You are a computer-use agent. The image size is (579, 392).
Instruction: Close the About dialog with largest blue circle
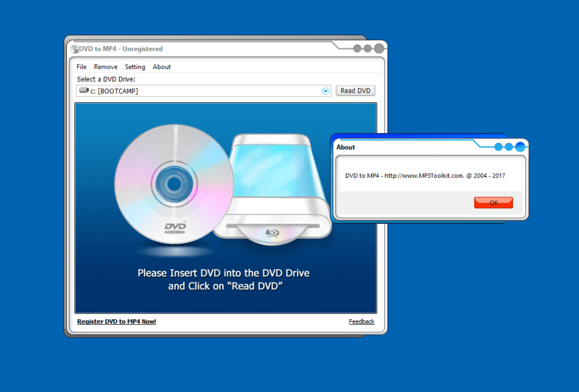point(520,147)
